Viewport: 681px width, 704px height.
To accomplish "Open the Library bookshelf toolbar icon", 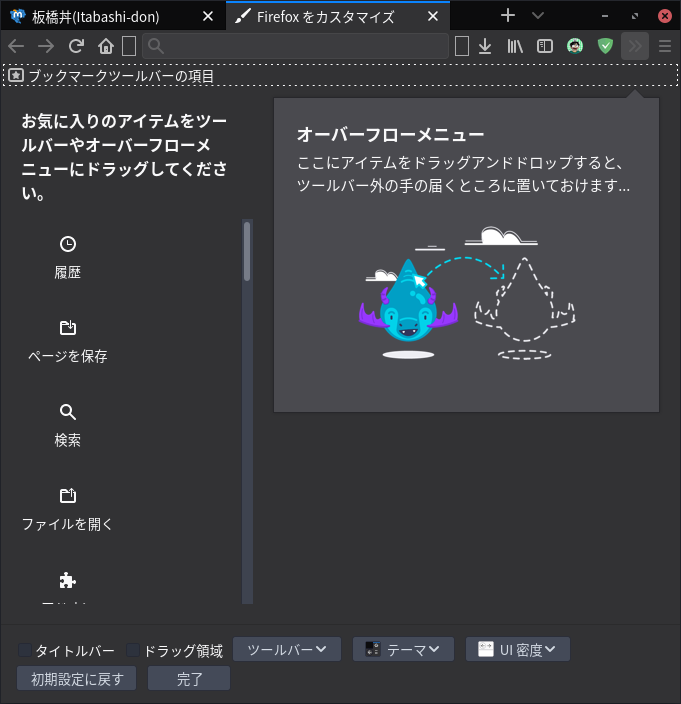I will (515, 46).
